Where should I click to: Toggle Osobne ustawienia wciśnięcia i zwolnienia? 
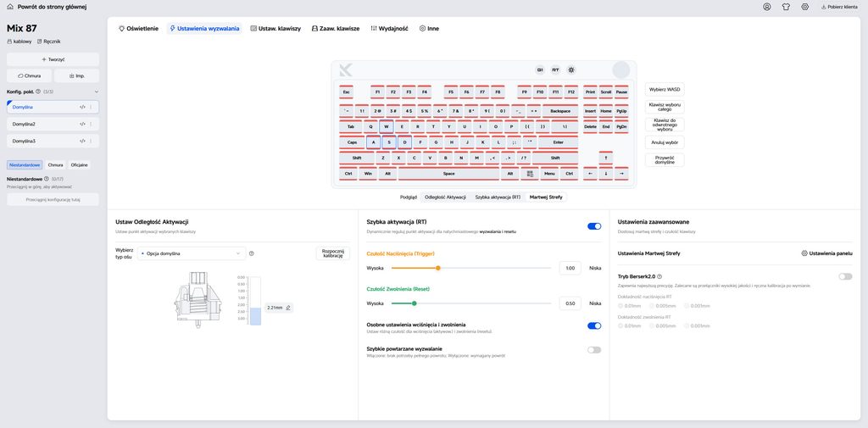[x=594, y=326]
